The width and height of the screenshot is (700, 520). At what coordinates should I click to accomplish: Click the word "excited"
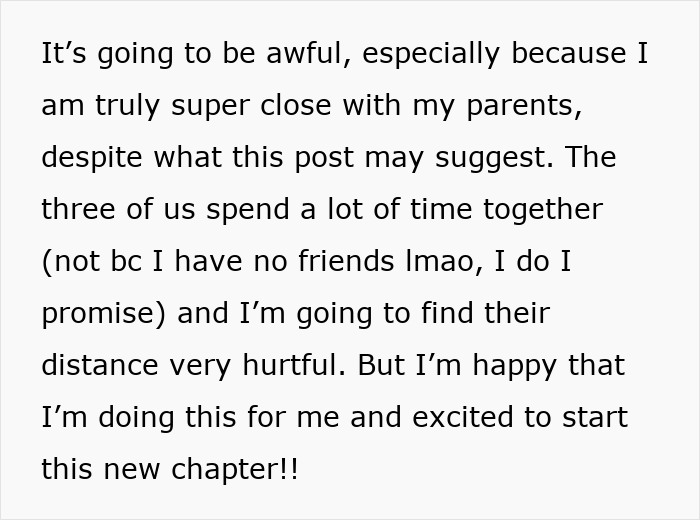[x=465, y=418]
